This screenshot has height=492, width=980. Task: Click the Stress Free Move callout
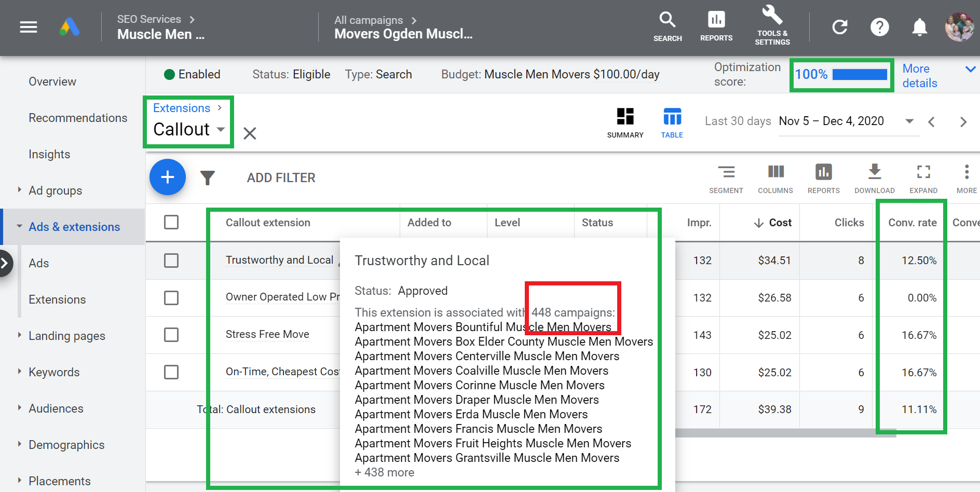(x=267, y=335)
